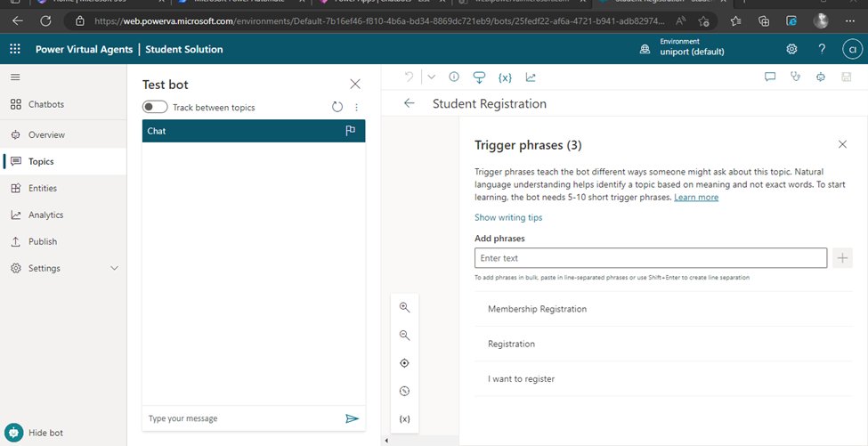Click the uniport (default) environment name
Viewport: 868px width, 446px height.
(x=692, y=52)
